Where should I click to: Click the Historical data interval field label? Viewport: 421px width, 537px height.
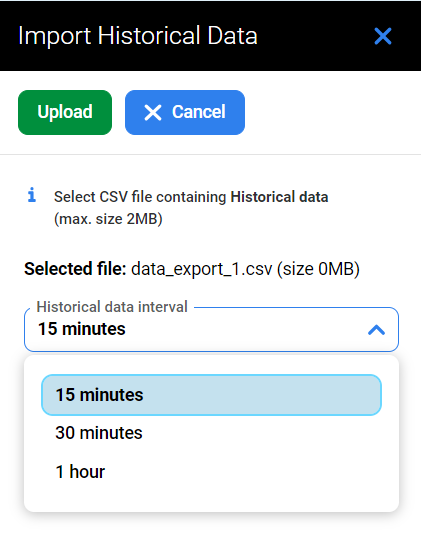click(112, 307)
